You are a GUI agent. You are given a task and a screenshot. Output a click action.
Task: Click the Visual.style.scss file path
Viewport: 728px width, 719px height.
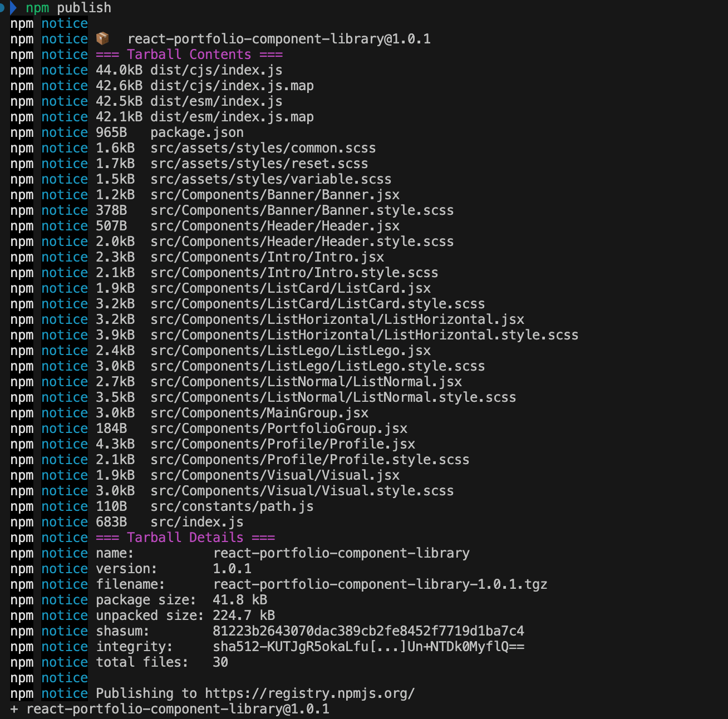tap(302, 491)
